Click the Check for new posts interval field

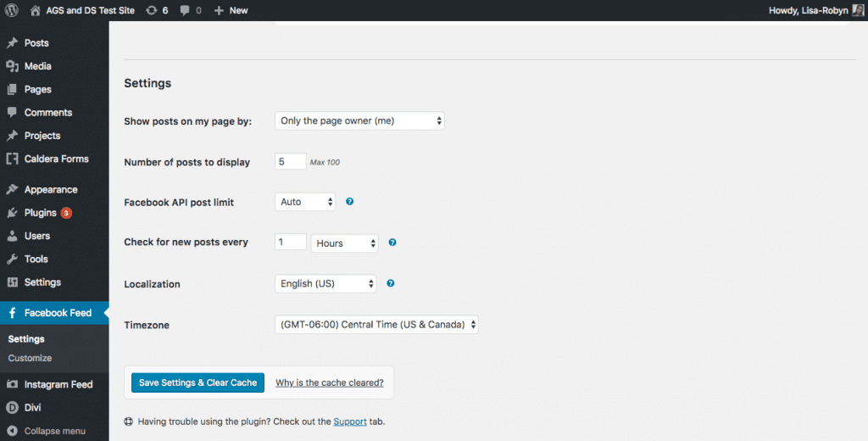coord(291,242)
